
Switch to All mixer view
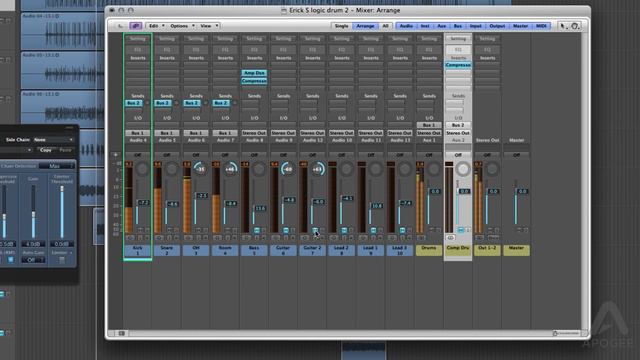tap(385, 26)
